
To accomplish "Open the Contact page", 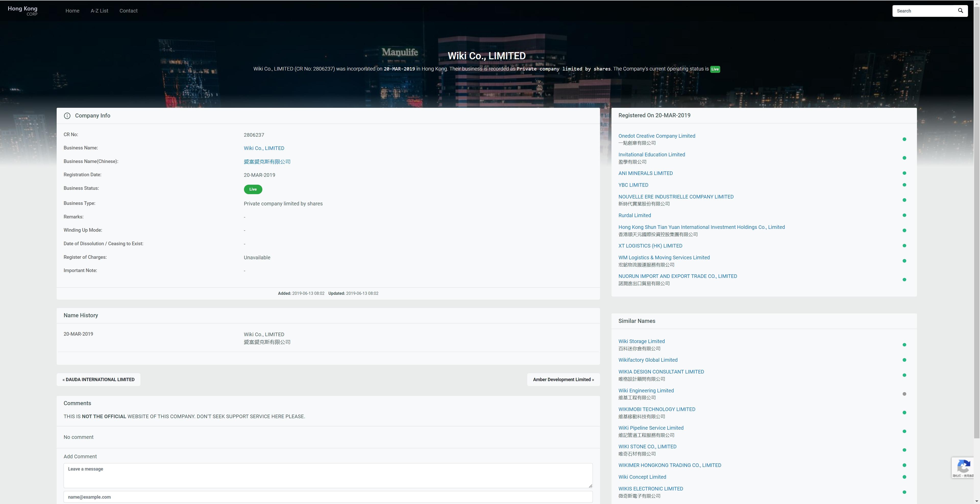I will point(129,11).
